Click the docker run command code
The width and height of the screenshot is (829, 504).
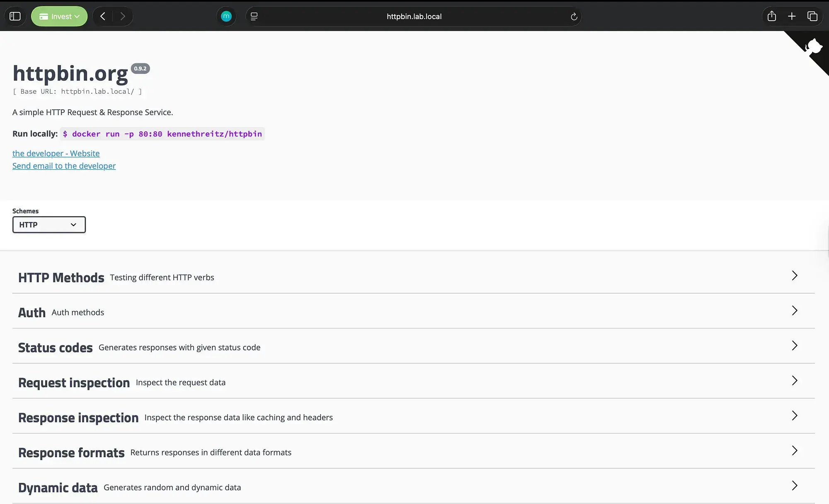[162, 134]
